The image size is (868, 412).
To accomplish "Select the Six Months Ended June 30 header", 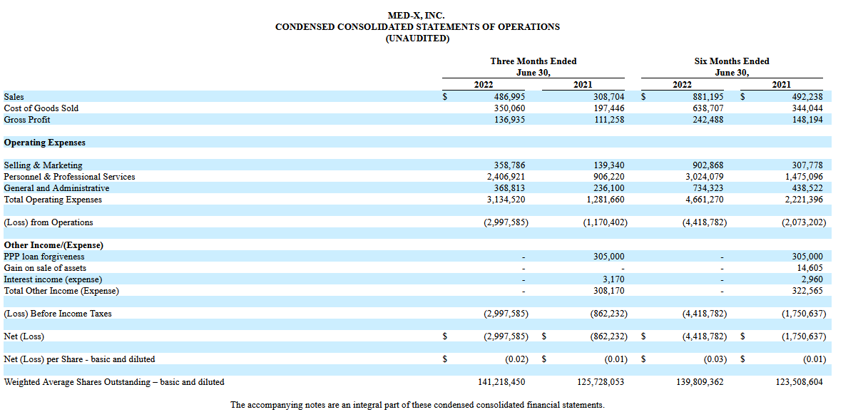I will (732, 67).
